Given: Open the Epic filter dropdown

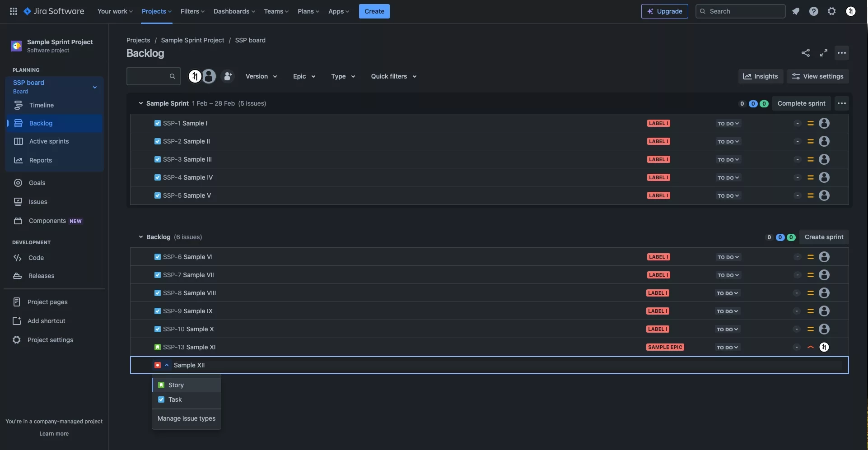Looking at the screenshot, I should (x=304, y=76).
